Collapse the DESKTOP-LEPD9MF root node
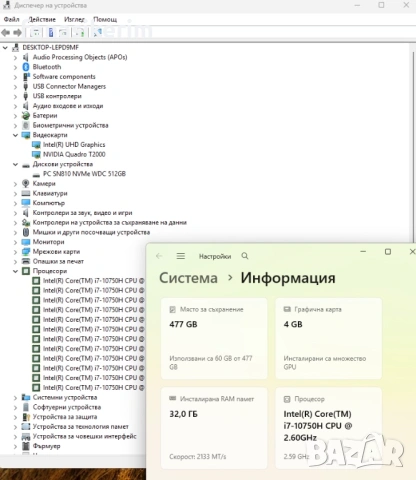The height and width of the screenshot is (480, 416). point(5,48)
